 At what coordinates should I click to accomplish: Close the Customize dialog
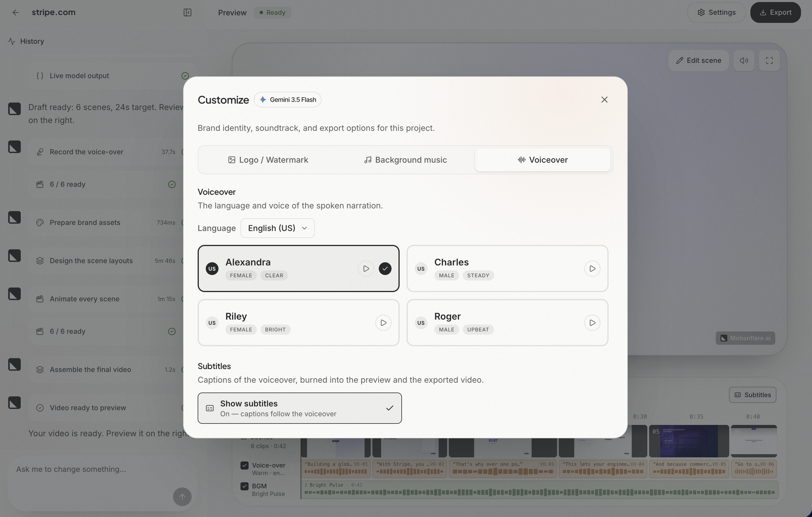tap(604, 100)
